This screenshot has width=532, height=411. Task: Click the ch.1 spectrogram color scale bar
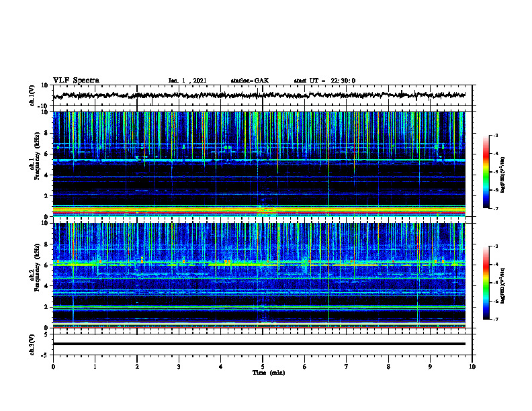[486, 172]
